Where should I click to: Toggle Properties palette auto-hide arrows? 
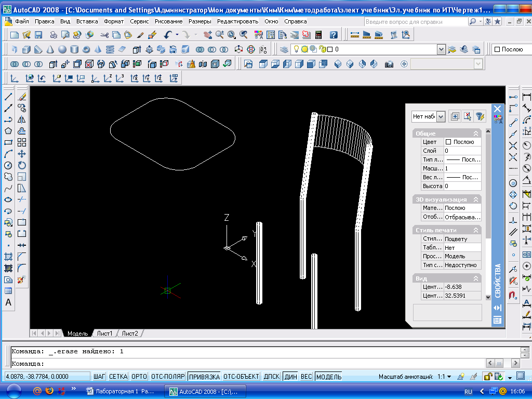497,308
